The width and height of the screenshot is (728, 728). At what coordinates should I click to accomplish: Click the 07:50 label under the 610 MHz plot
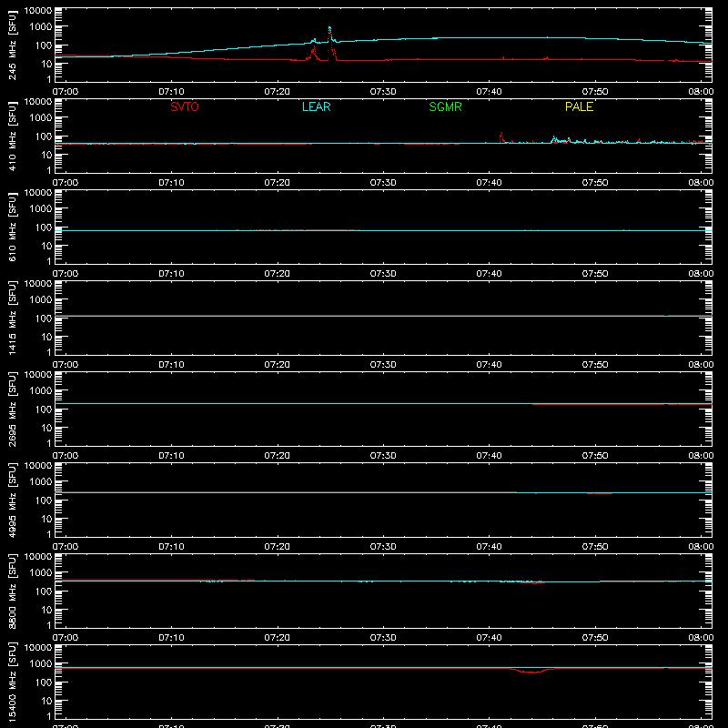point(595,274)
